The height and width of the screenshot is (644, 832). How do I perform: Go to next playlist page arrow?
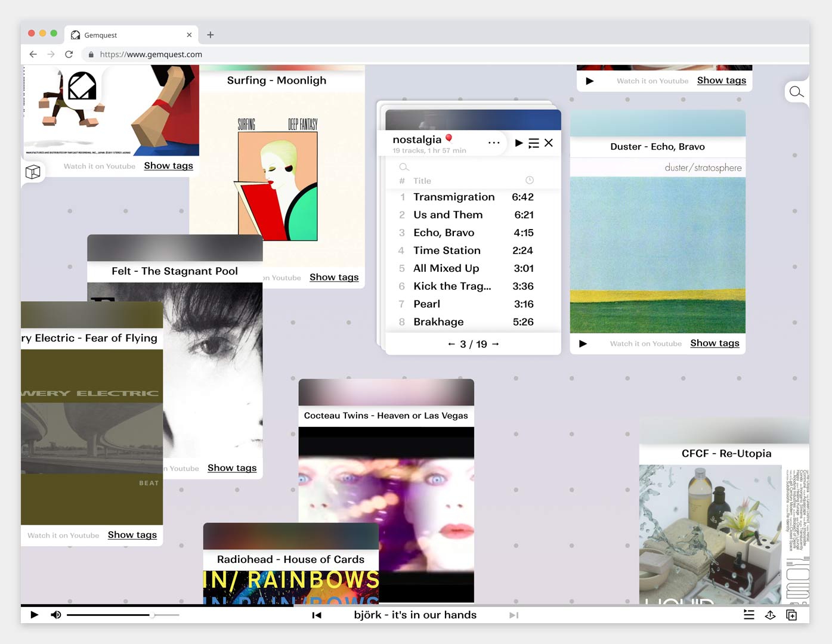pyautogui.click(x=496, y=344)
